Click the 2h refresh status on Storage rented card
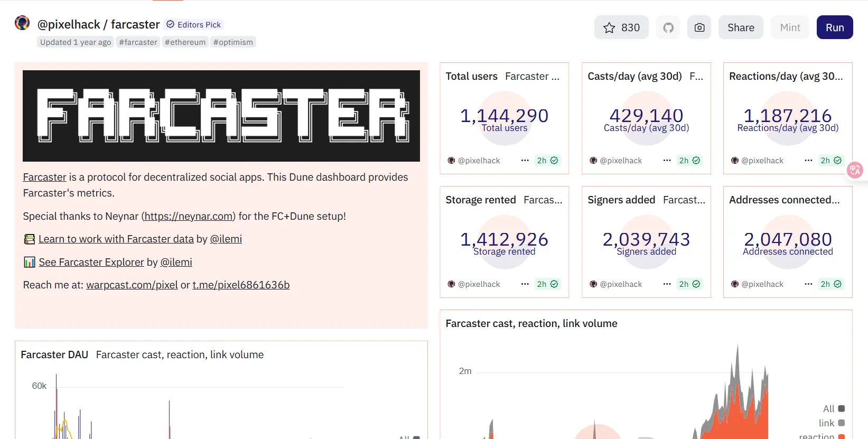Screen dimensions: 868x439 tap(547, 284)
